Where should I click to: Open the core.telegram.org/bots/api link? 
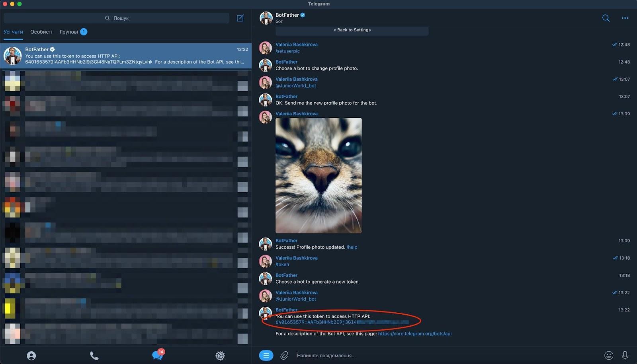pos(414,333)
